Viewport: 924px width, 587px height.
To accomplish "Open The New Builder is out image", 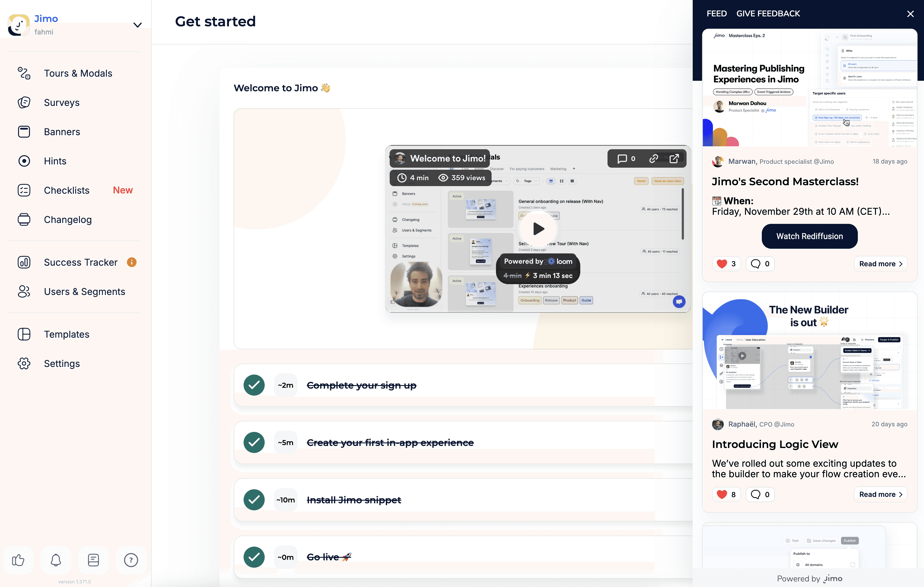I will 809,351.
